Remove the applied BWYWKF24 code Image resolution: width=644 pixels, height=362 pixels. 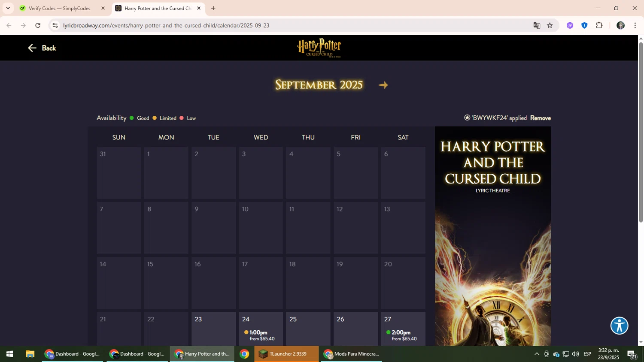pos(540,118)
